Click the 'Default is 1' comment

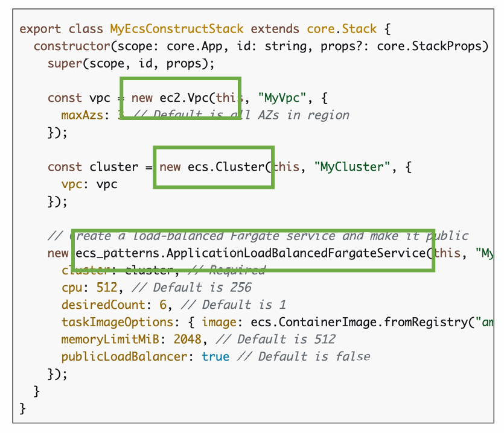tap(244, 305)
